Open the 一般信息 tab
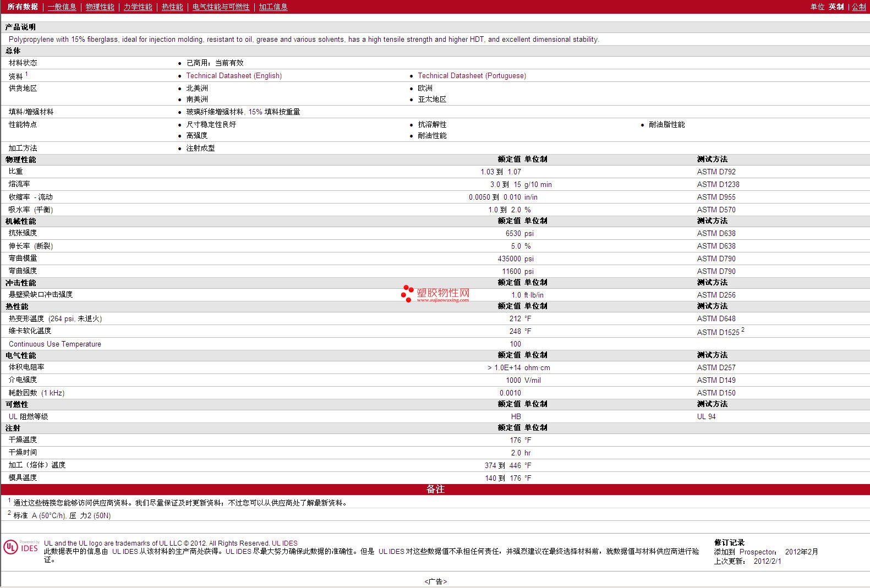The image size is (870, 588). (x=62, y=7)
